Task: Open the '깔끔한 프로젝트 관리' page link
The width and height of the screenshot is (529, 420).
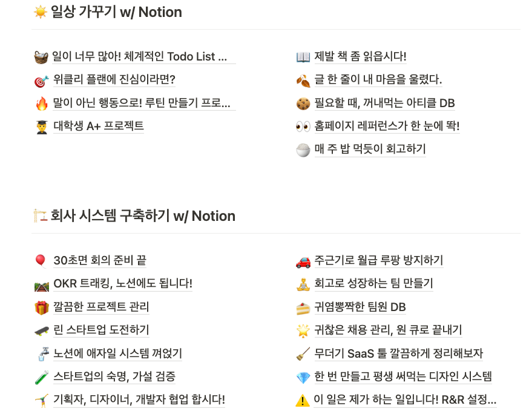Action: 101,306
